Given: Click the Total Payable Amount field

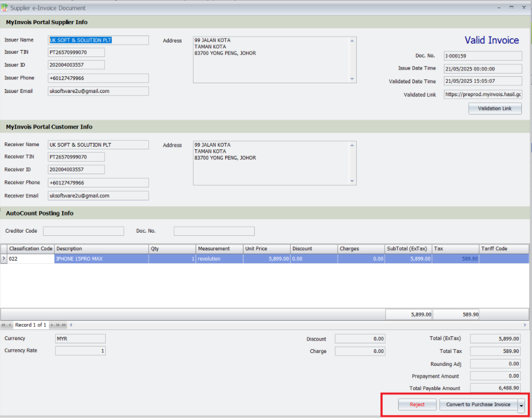Looking at the screenshot, I should point(495,388).
